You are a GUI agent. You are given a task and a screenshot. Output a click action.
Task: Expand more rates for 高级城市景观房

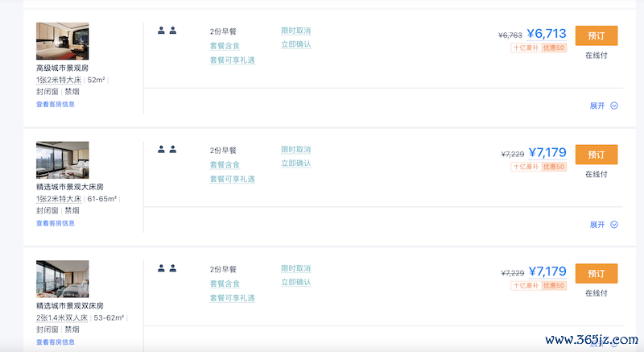click(x=603, y=106)
